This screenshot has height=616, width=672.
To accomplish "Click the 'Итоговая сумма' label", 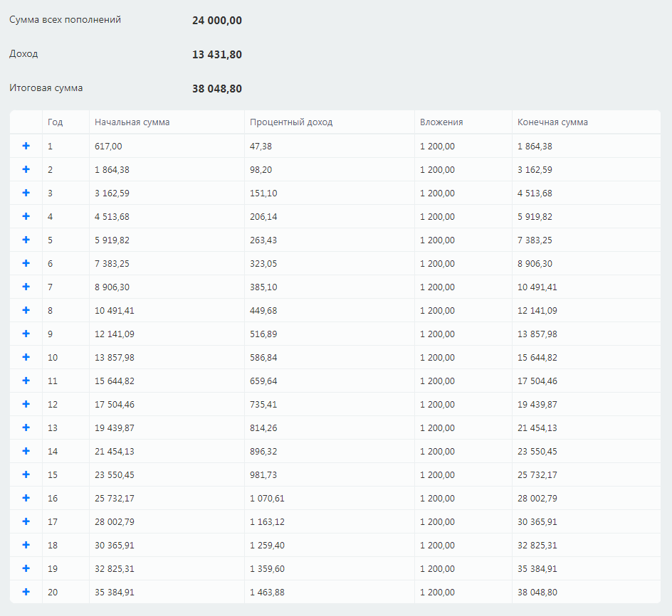I will pos(46,87).
